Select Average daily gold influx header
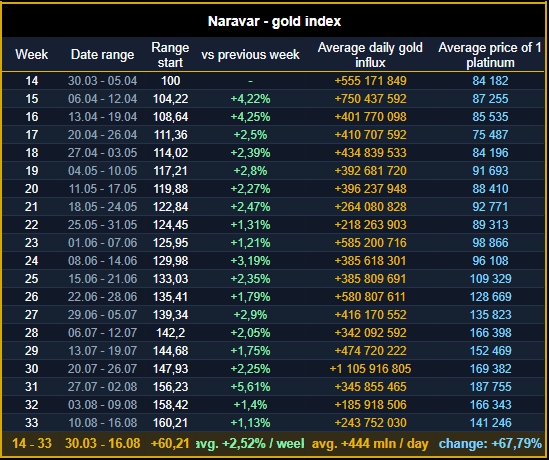Viewport: 549px width, 460px height. pyautogui.click(x=370, y=55)
